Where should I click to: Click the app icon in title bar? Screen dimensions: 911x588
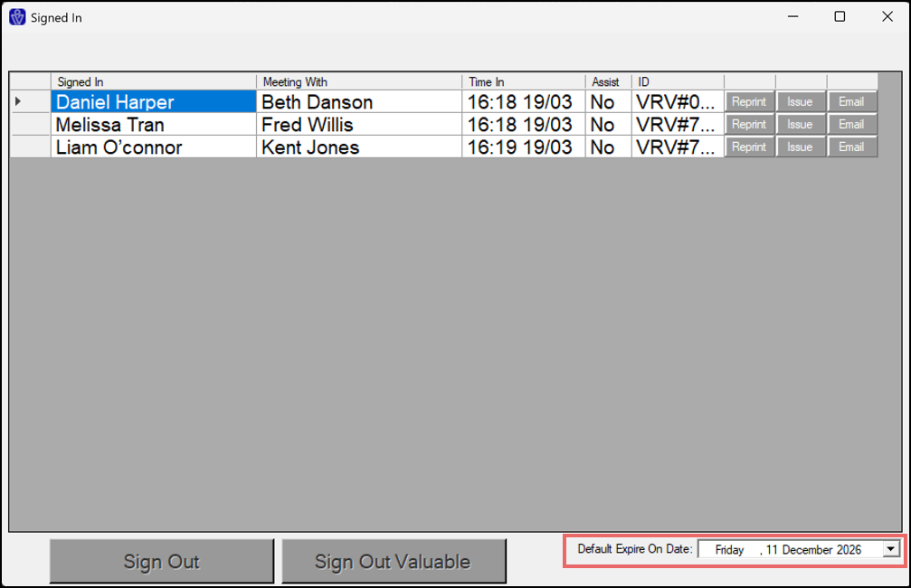[x=16, y=17]
